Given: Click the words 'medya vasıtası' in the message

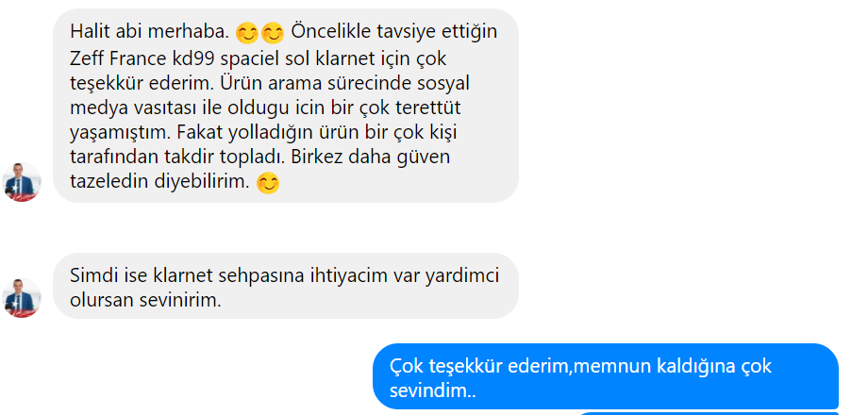Looking at the screenshot, I should [x=126, y=108].
